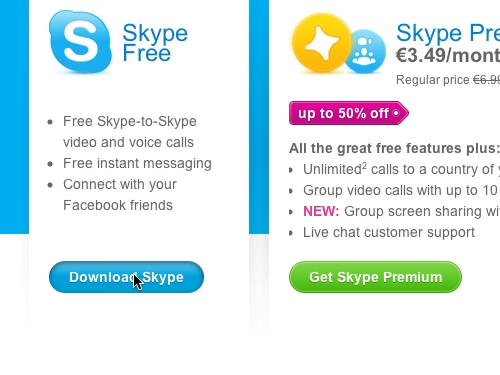Select the "Group video calls" feature item

[401, 190]
